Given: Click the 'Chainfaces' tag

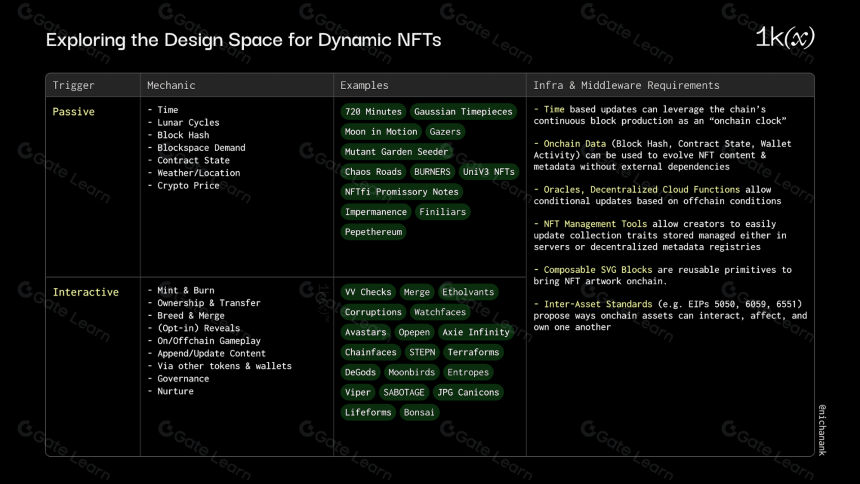Looking at the screenshot, I should pyautogui.click(x=370, y=352).
